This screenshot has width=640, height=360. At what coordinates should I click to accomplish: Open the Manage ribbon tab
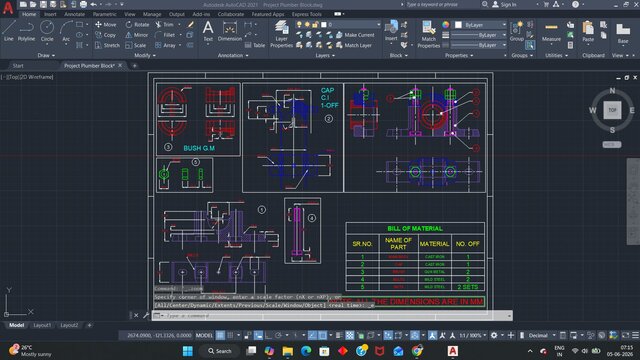point(152,14)
